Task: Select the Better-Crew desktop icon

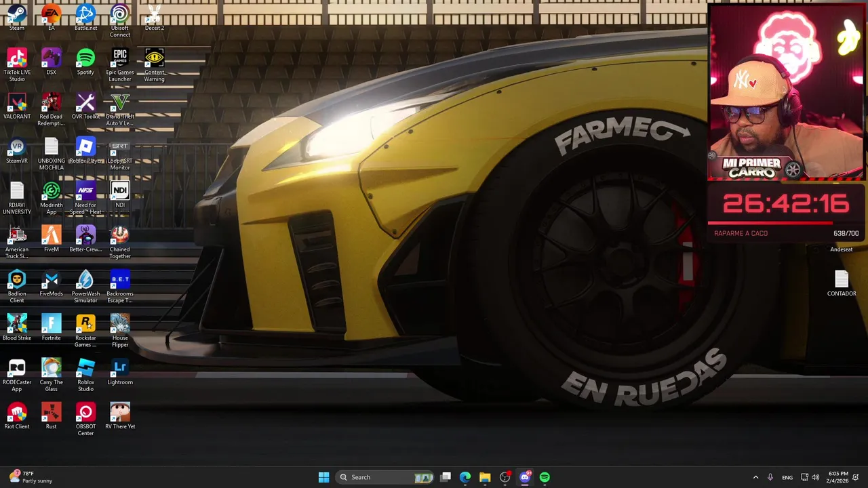Action: coord(85,239)
